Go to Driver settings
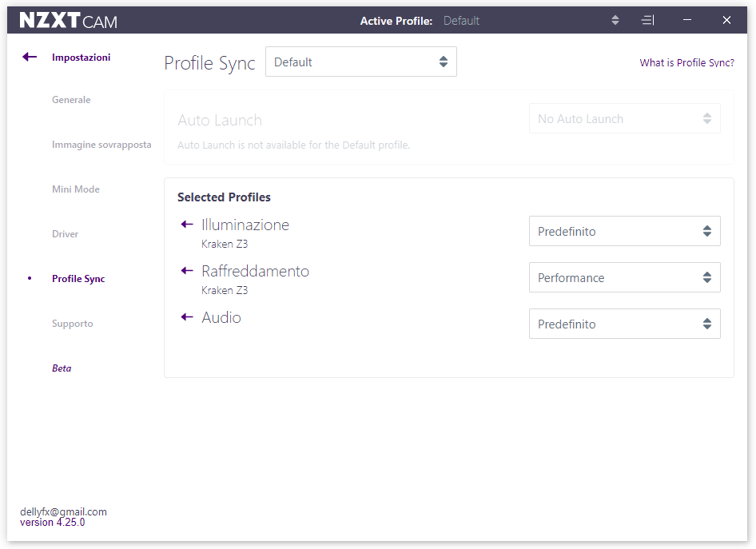The height and width of the screenshot is (549, 756). [65, 234]
